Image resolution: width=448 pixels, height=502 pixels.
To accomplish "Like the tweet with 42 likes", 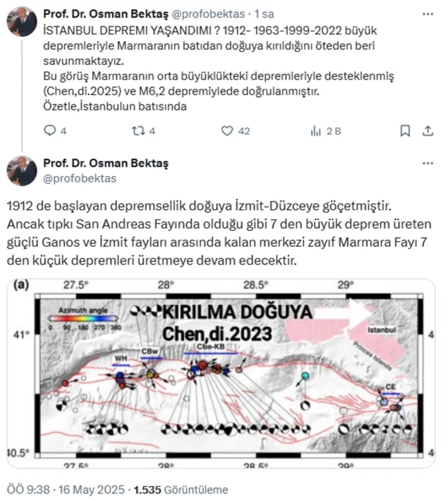I will click(227, 131).
